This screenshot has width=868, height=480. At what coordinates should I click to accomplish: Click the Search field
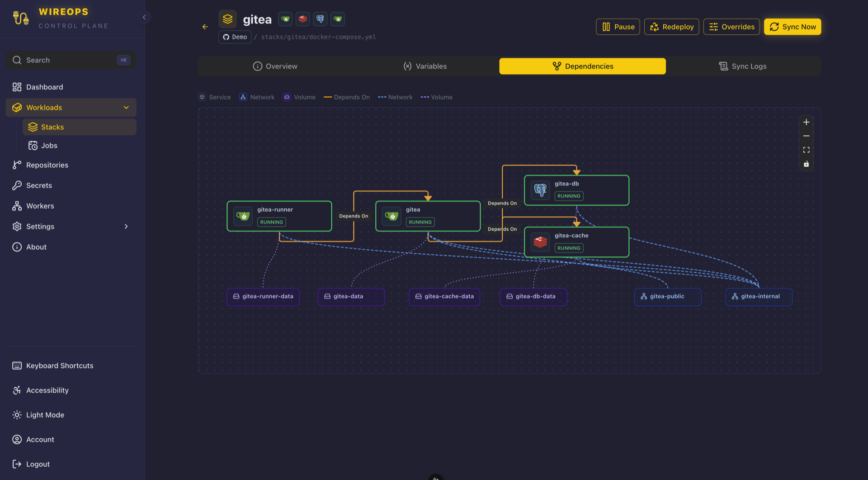coord(71,60)
